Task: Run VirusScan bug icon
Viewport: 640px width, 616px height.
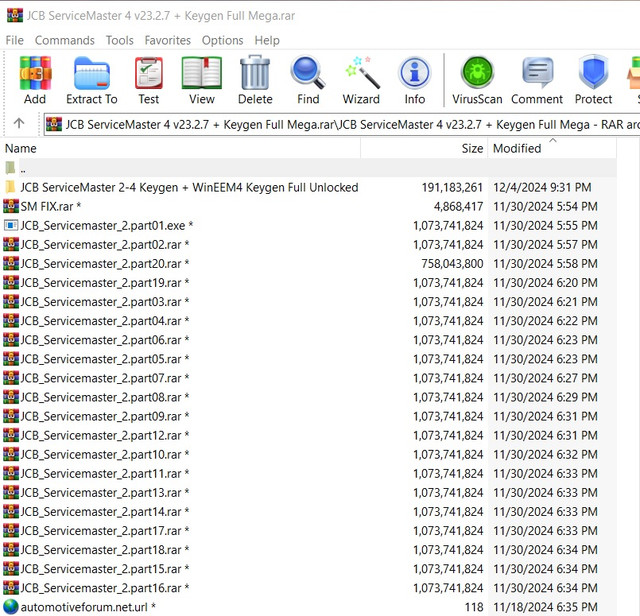Action: (x=477, y=73)
